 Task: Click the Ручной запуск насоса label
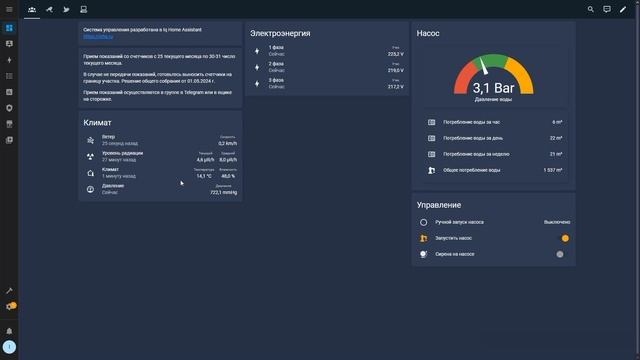[x=459, y=222]
